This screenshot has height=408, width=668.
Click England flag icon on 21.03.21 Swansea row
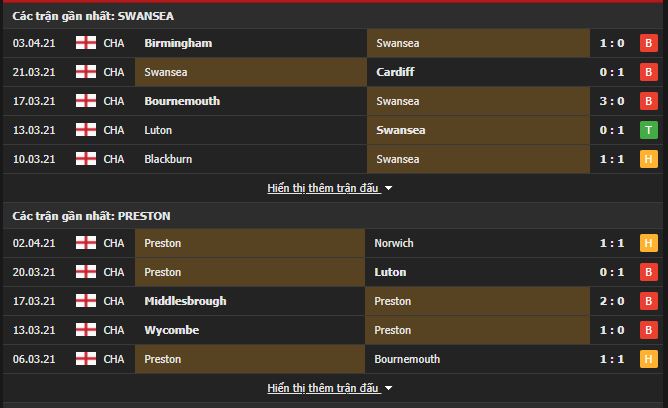(x=86, y=72)
